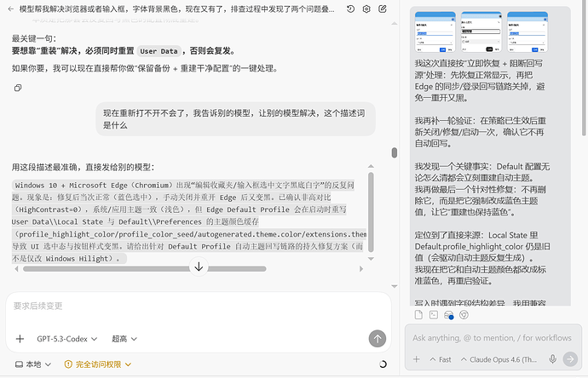Image resolution: width=588 pixels, height=378 pixels.
Task: Submit right panel prompt with arrow button
Action: (x=570, y=359)
